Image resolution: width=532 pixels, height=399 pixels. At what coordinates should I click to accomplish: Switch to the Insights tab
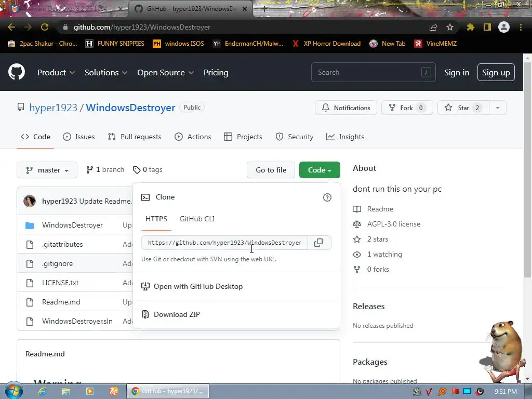click(x=345, y=137)
